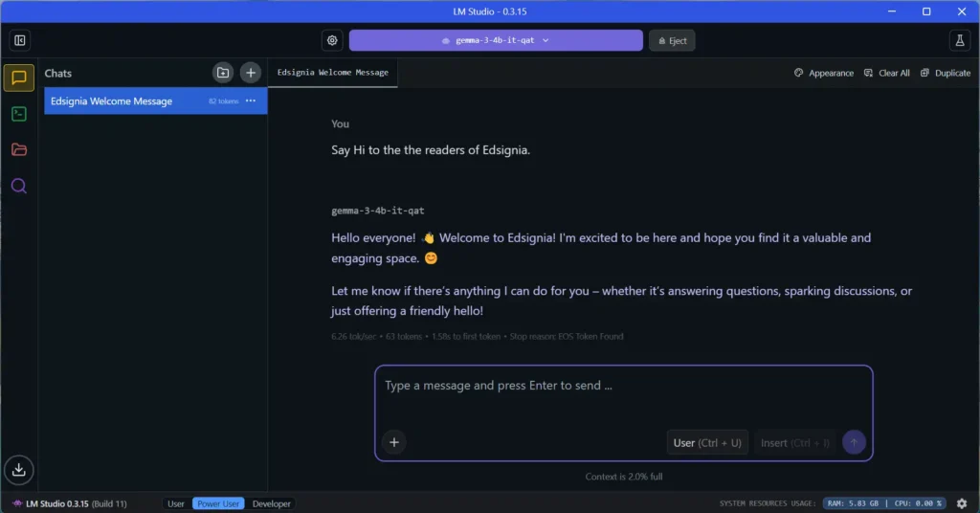
Task: Click the 'Let me know if' response paragraph
Action: [621, 301]
